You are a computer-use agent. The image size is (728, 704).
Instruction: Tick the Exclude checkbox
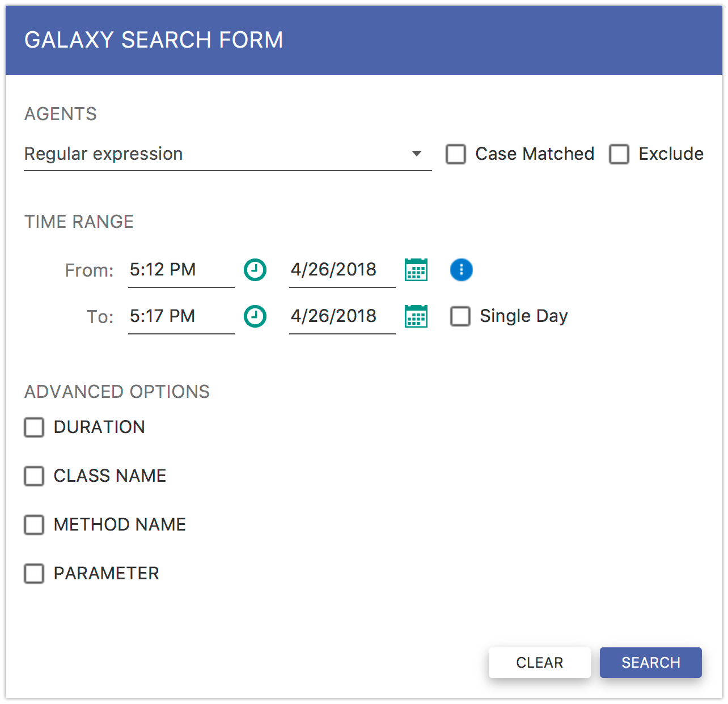619,154
